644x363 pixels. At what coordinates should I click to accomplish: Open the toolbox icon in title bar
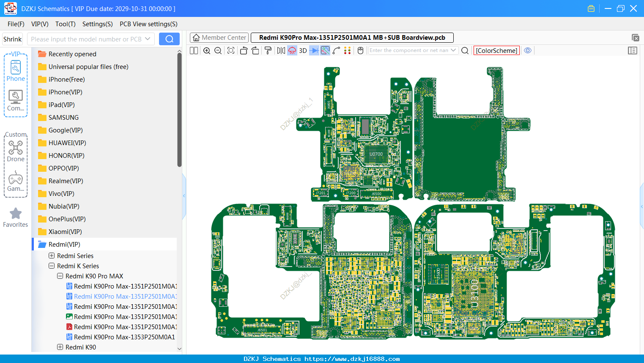[591, 8]
